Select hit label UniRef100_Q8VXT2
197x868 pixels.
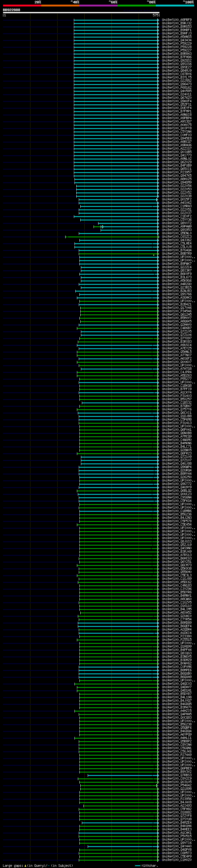[177, 223]
